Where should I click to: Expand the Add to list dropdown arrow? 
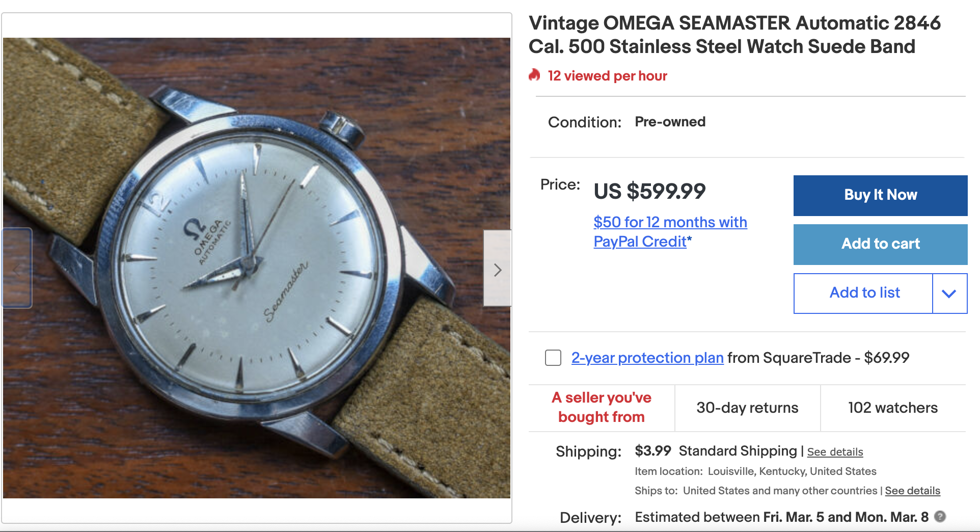[x=949, y=294]
